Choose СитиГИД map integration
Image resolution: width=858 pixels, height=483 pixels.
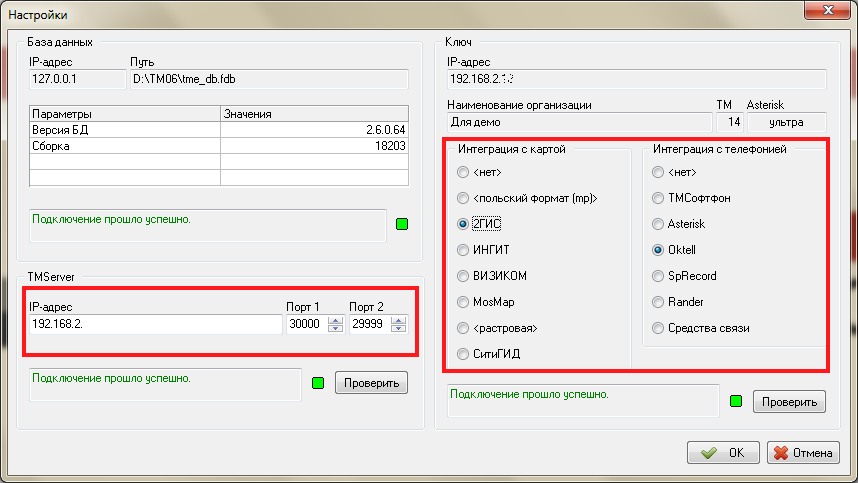(x=463, y=354)
